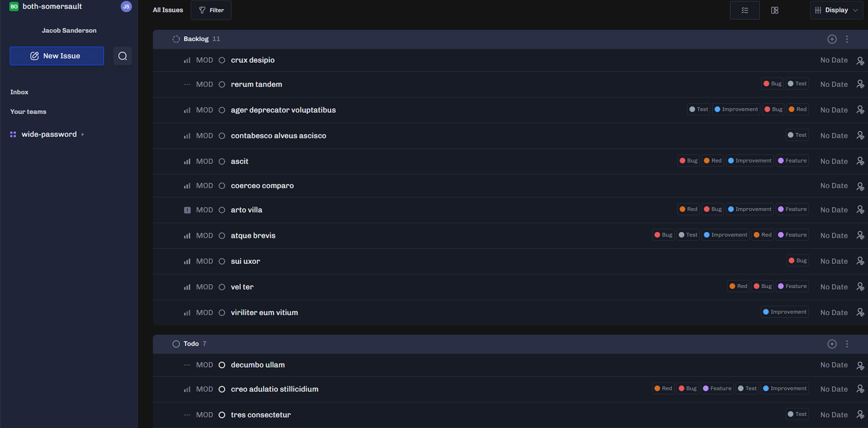Open Inbox in sidebar
Image resolution: width=868 pixels, height=428 pixels.
pos(19,92)
